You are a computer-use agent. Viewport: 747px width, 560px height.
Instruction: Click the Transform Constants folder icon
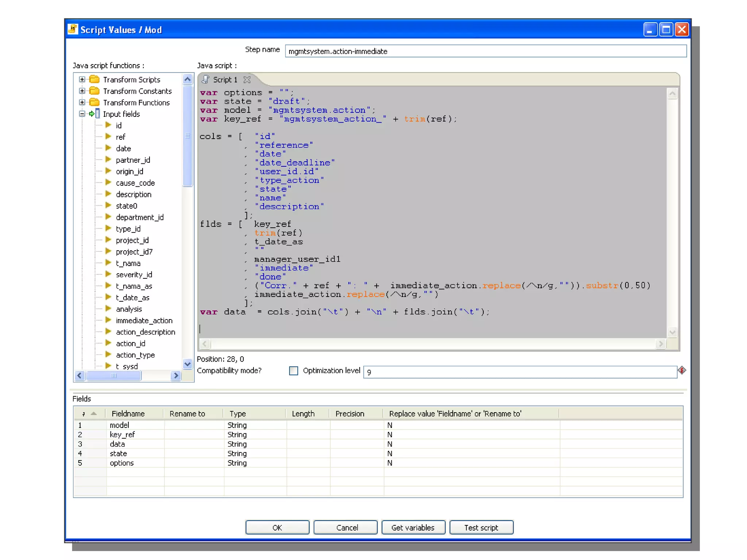94,91
